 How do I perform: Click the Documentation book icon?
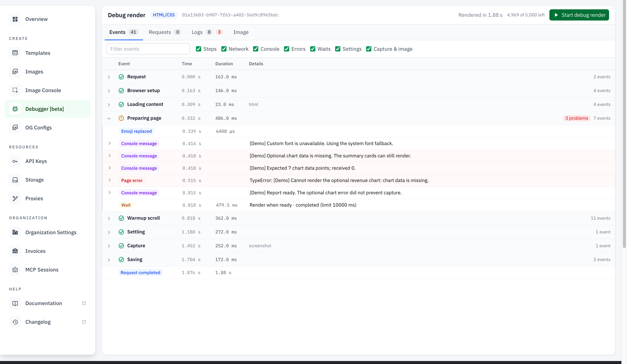coord(15,303)
